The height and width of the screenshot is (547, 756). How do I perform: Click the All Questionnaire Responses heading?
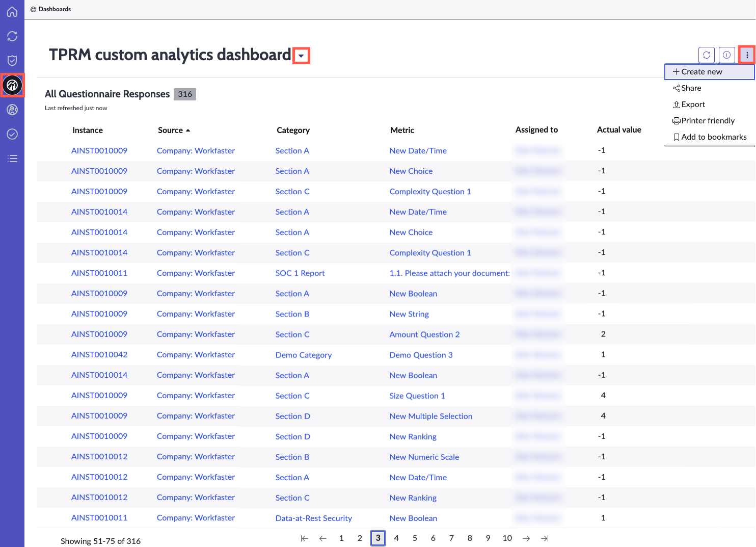[x=107, y=94]
